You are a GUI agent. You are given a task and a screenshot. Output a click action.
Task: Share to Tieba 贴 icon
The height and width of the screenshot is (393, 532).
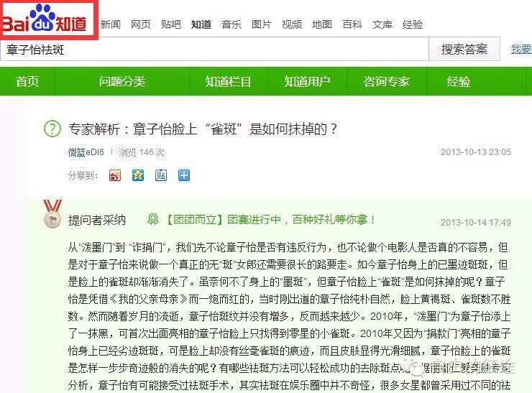point(161,175)
